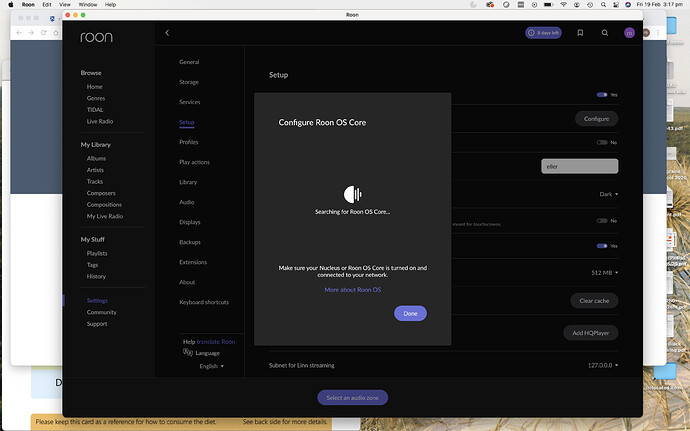Open the purple 'm' profile avatar

coord(629,33)
